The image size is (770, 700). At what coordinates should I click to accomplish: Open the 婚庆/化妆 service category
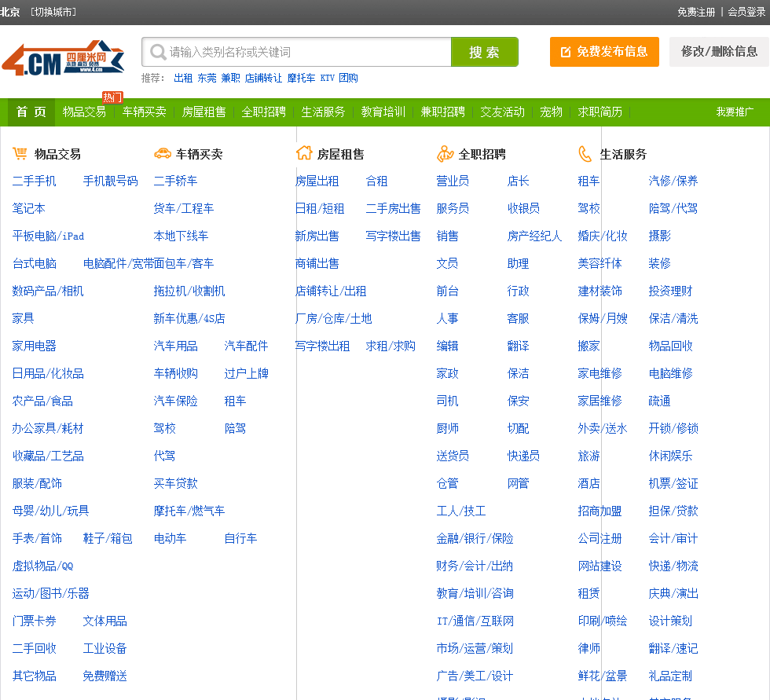[603, 236]
